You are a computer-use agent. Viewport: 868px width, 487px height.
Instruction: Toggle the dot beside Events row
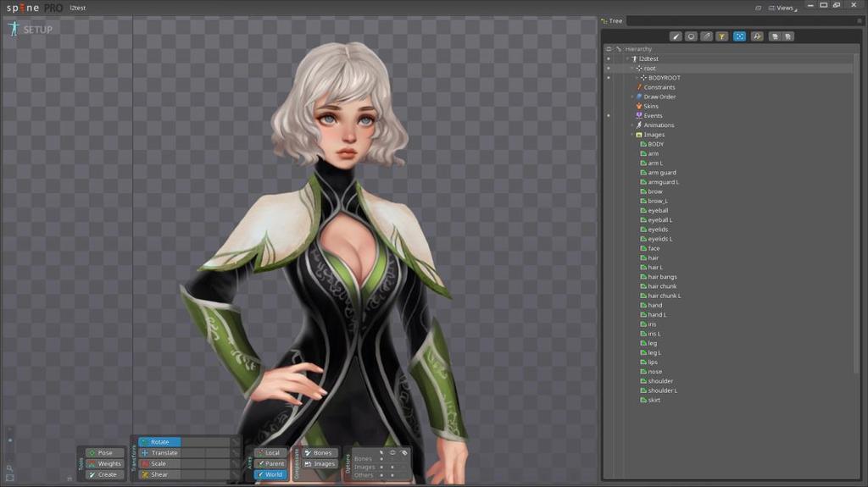click(609, 116)
